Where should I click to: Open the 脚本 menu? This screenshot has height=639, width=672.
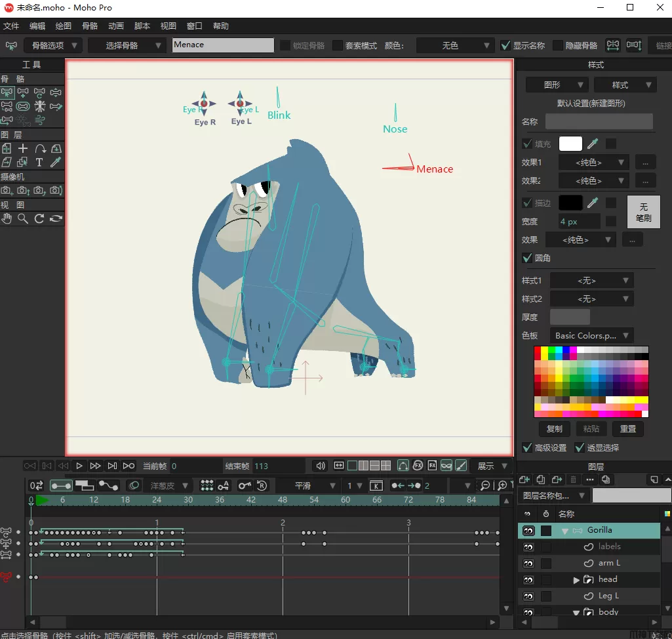click(x=142, y=26)
